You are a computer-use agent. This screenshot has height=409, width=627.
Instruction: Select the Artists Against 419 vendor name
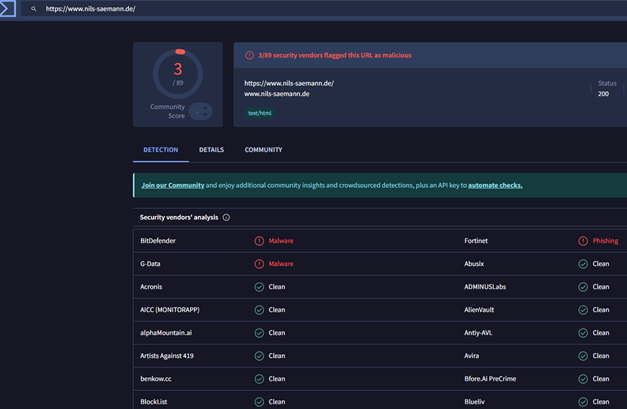coord(167,356)
